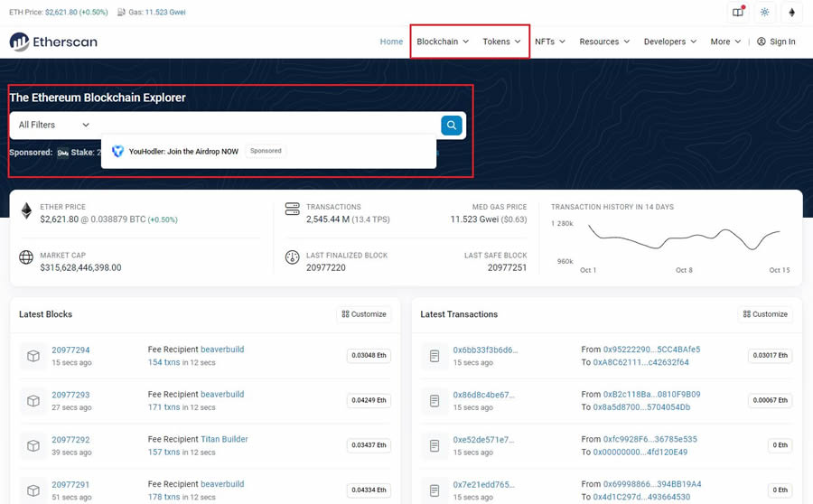The height and width of the screenshot is (504, 813).
Task: Expand the All Filters dropdown
Action: pos(54,125)
